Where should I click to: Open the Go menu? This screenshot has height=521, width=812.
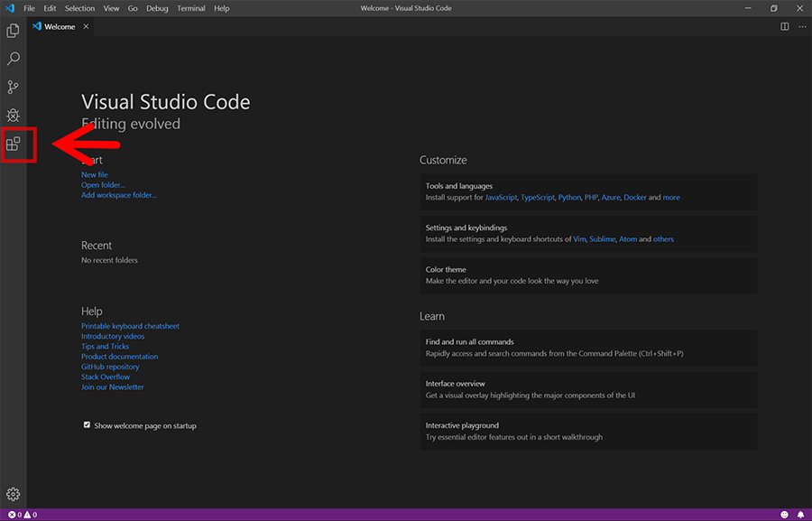[x=133, y=8]
